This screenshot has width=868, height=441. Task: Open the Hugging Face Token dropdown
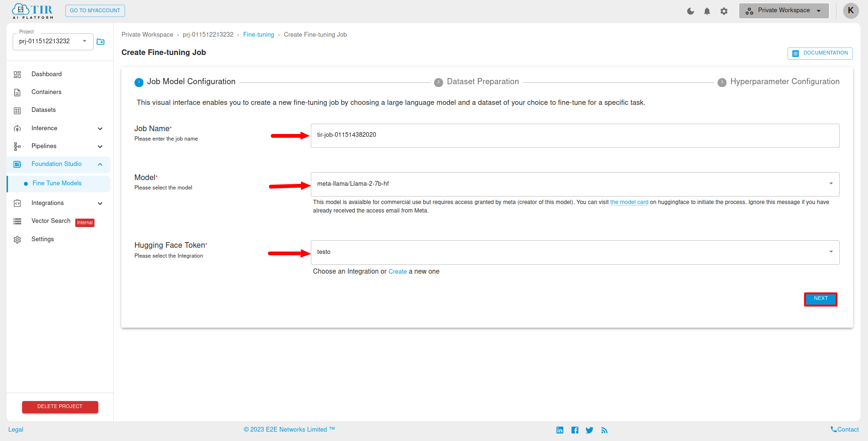pyautogui.click(x=575, y=252)
